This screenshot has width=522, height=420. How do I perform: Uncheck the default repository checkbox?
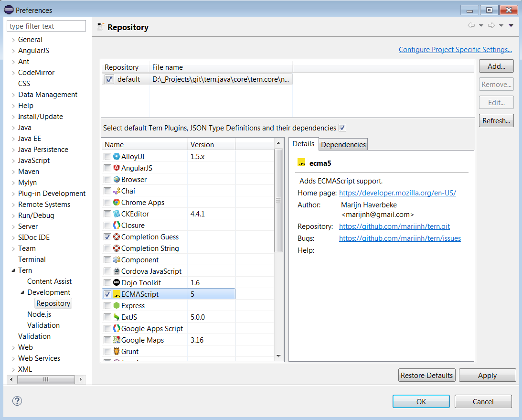coord(109,79)
